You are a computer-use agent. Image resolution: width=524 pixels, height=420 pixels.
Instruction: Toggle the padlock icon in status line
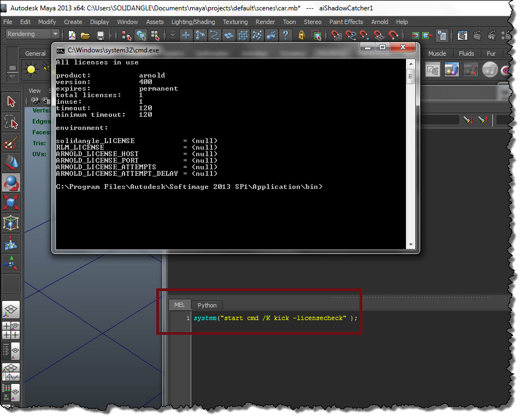(x=301, y=36)
